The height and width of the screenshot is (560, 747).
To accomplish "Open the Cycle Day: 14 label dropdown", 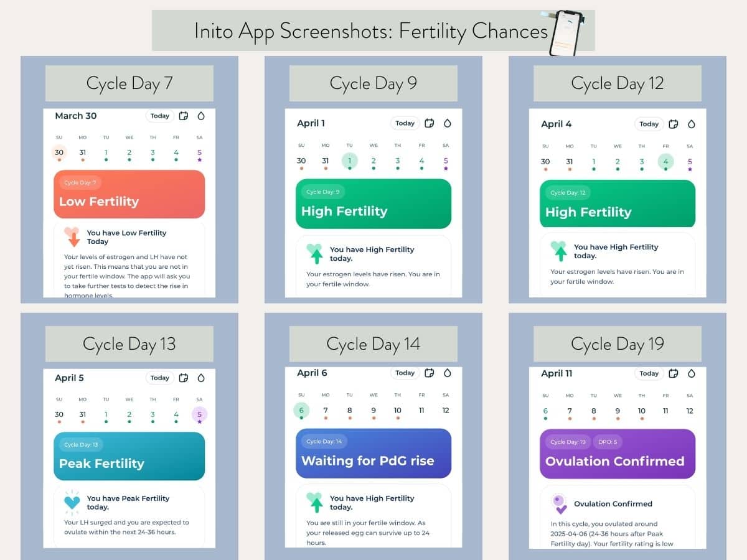I will [x=324, y=441].
